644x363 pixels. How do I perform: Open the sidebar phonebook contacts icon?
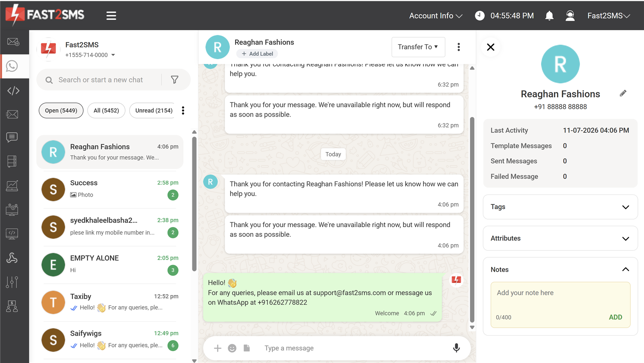12,161
